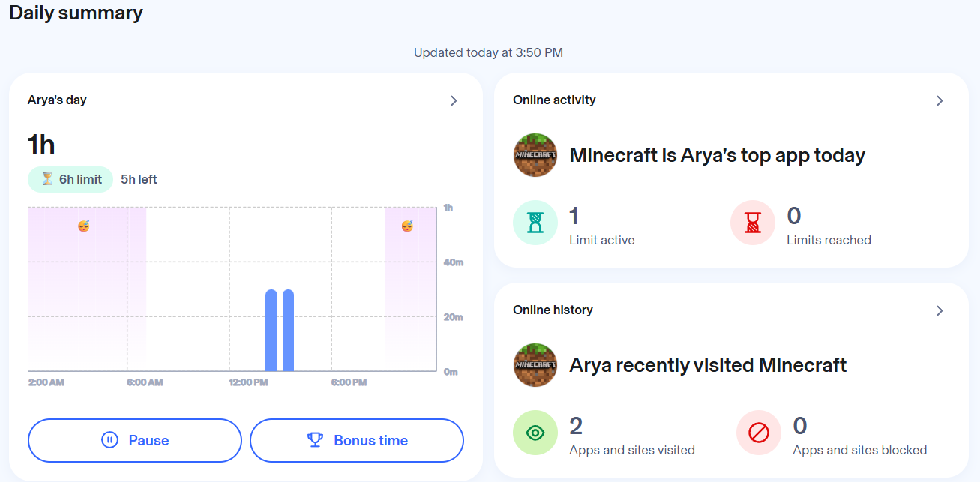Screen dimensions: 980x482
Task: Expand the Online activity panel chevron
Action: [940, 100]
